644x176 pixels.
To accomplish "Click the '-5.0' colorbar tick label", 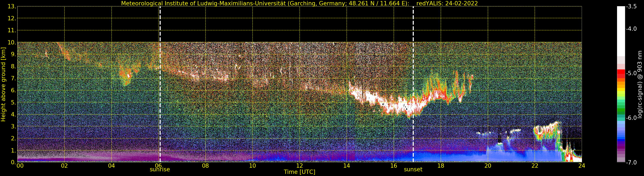I will [x=631, y=73].
